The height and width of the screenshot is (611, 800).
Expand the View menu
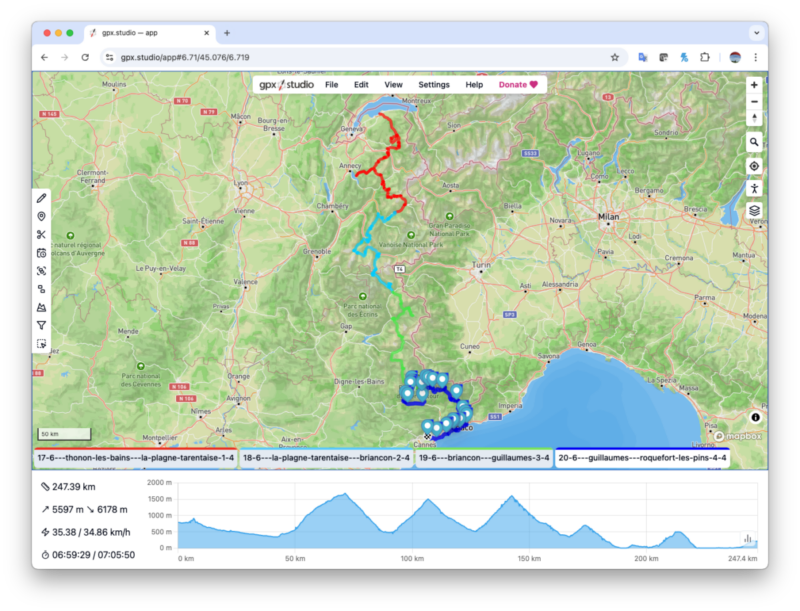coord(393,85)
